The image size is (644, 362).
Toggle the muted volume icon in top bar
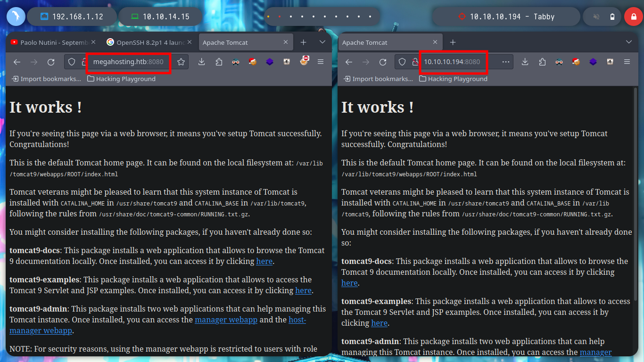(x=596, y=16)
